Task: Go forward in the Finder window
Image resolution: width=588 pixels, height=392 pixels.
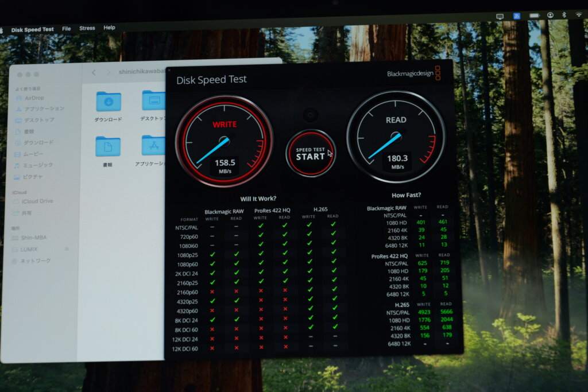Action: (x=108, y=72)
